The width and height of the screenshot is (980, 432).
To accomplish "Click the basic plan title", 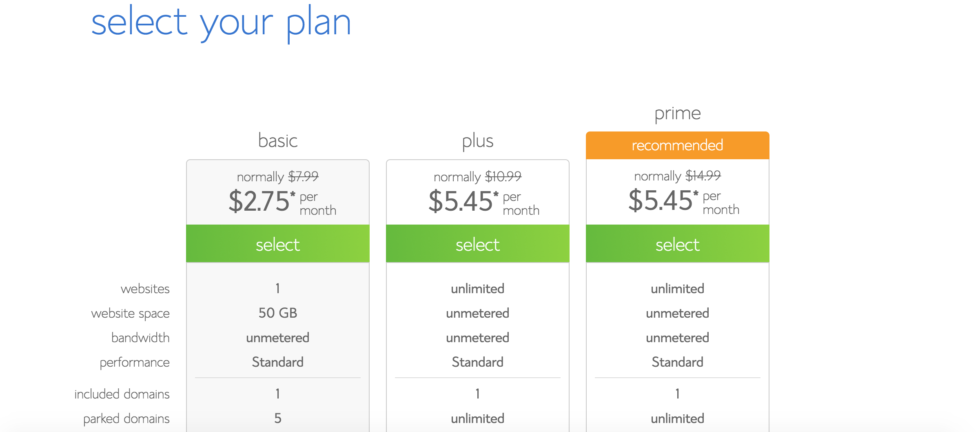I will pyautogui.click(x=278, y=141).
